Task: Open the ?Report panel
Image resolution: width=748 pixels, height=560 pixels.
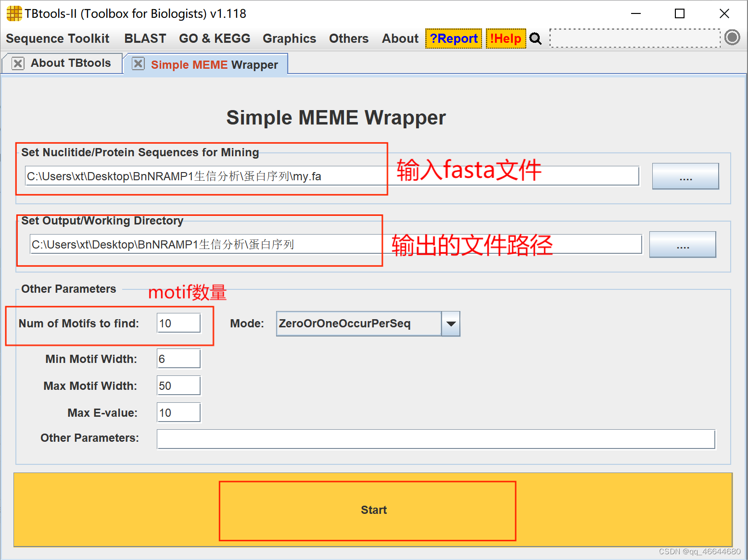Action: click(453, 38)
